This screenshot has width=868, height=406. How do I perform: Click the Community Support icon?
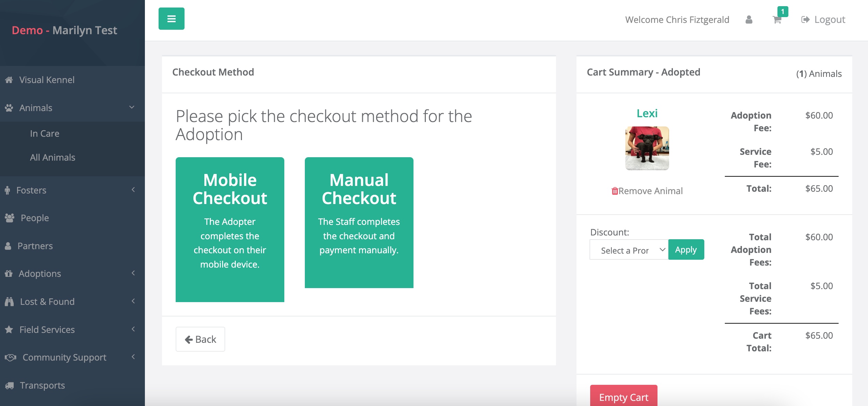10,357
